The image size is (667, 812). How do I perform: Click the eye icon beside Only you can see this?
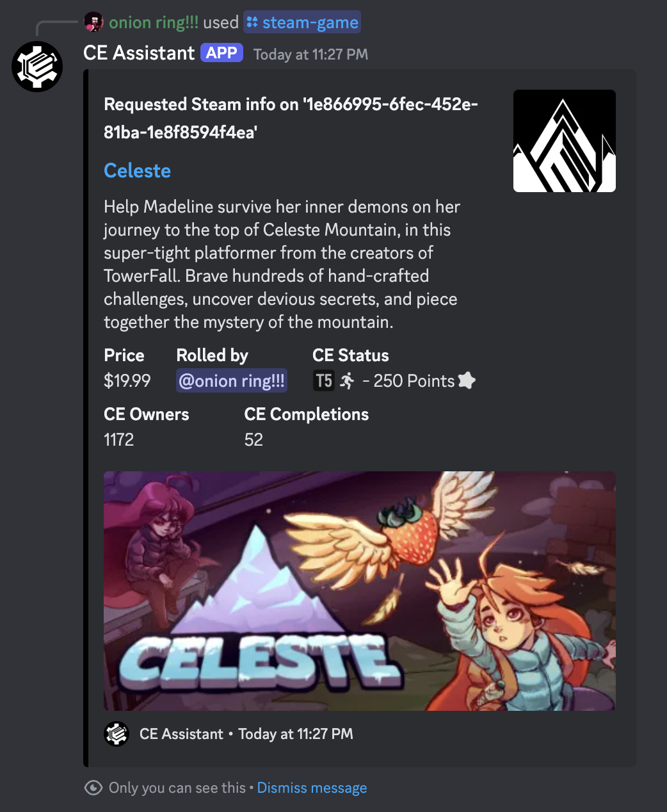[93, 788]
